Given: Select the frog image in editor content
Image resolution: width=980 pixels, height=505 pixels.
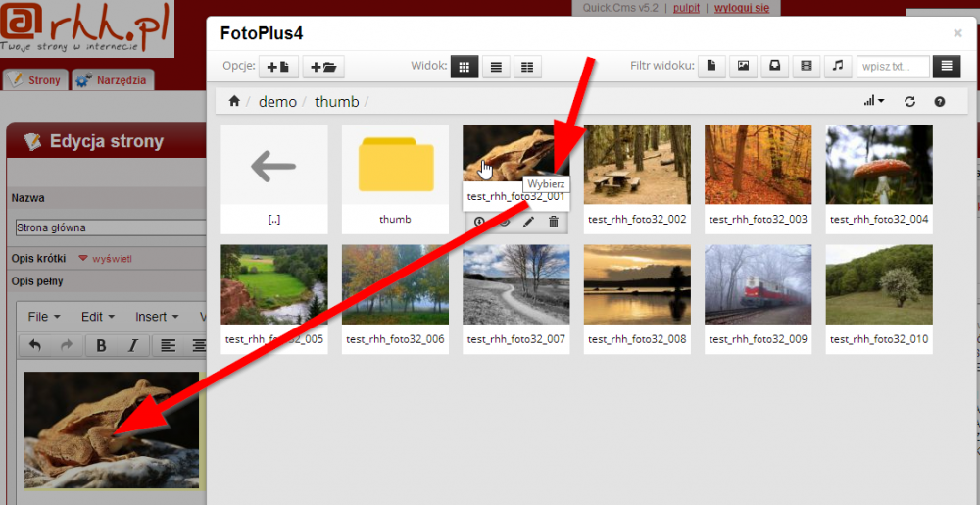Looking at the screenshot, I should (112, 430).
